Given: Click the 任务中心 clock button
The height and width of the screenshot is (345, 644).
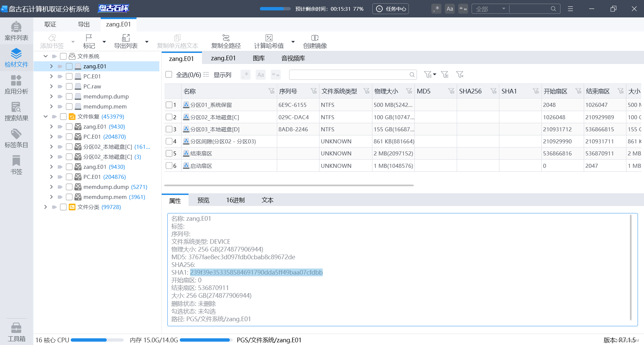Looking at the screenshot, I should pyautogui.click(x=390, y=9).
